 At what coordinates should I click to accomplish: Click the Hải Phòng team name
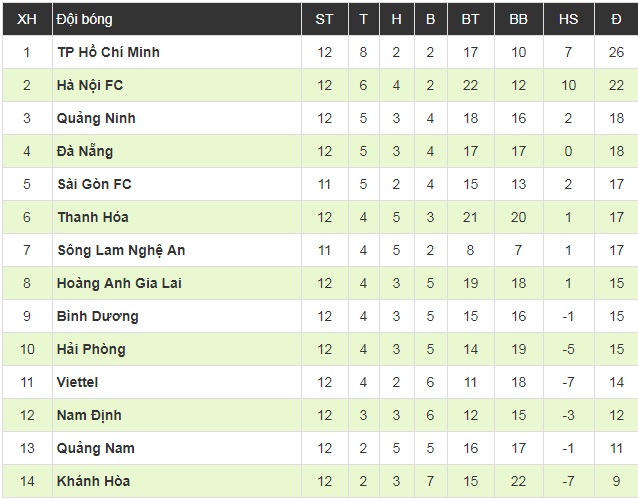click(91, 349)
